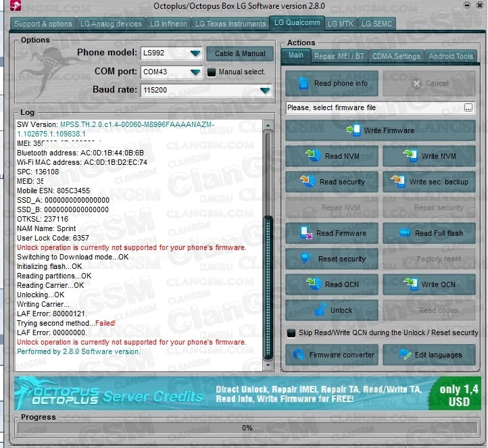Click 'OTKSL: 237116' log line
488x448 pixels.
tap(43, 219)
